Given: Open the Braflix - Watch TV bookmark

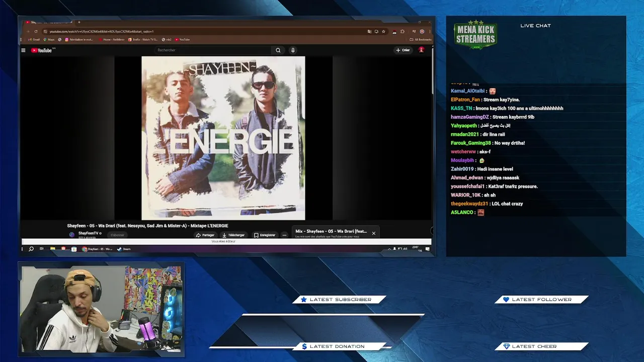Looking at the screenshot, I should click(x=143, y=39).
